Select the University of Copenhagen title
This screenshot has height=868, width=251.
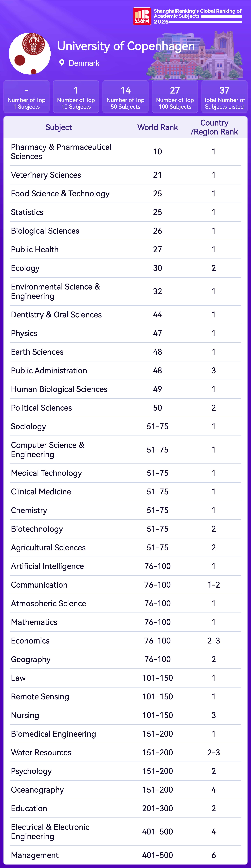[x=126, y=46]
